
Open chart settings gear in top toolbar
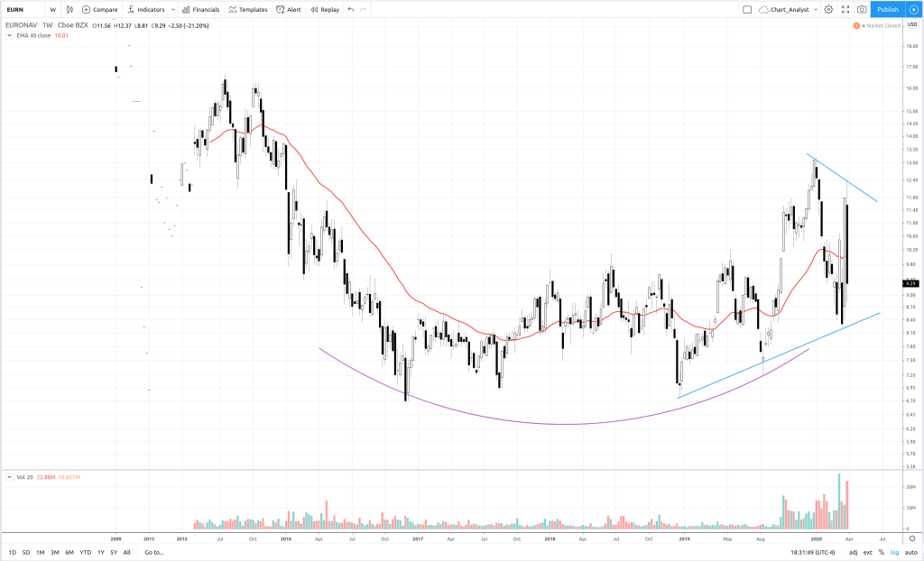[x=828, y=9]
